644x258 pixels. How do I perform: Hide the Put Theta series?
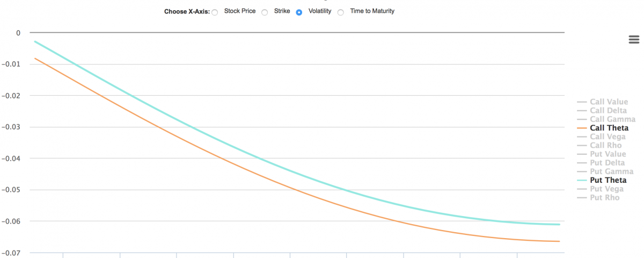click(608, 180)
